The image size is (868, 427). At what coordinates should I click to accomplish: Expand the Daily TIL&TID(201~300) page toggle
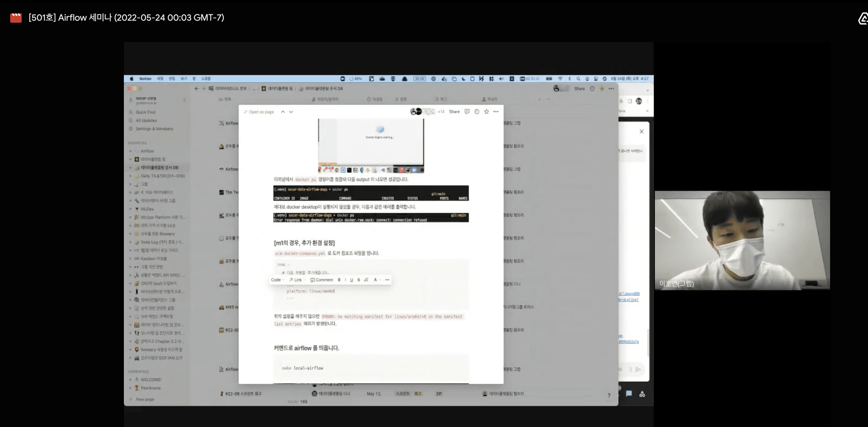[x=131, y=176]
